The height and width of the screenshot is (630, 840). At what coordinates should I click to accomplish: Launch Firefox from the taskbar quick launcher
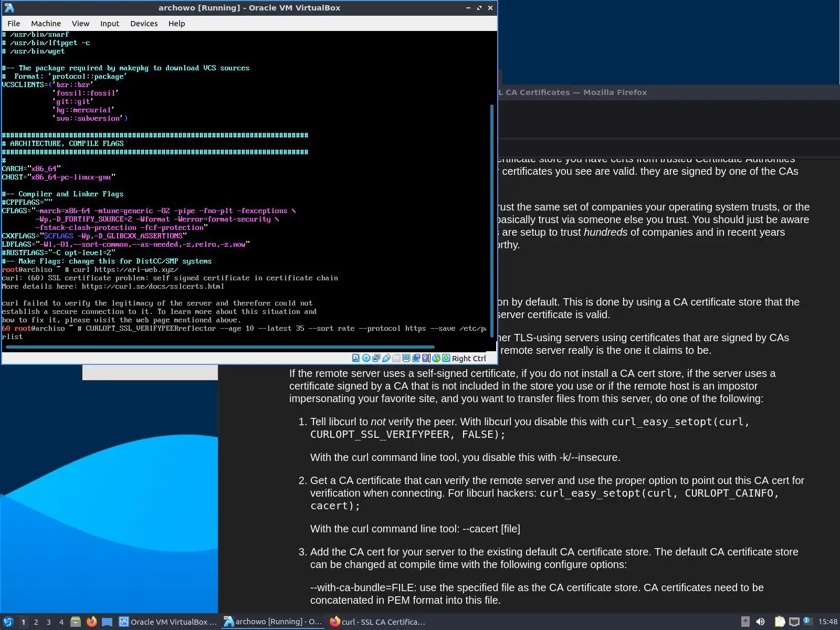point(91,622)
